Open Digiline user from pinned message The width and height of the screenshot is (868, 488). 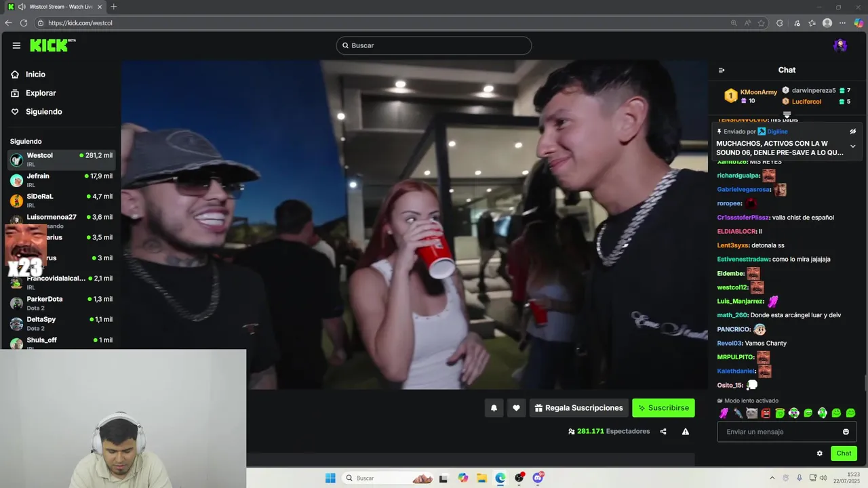click(x=777, y=131)
